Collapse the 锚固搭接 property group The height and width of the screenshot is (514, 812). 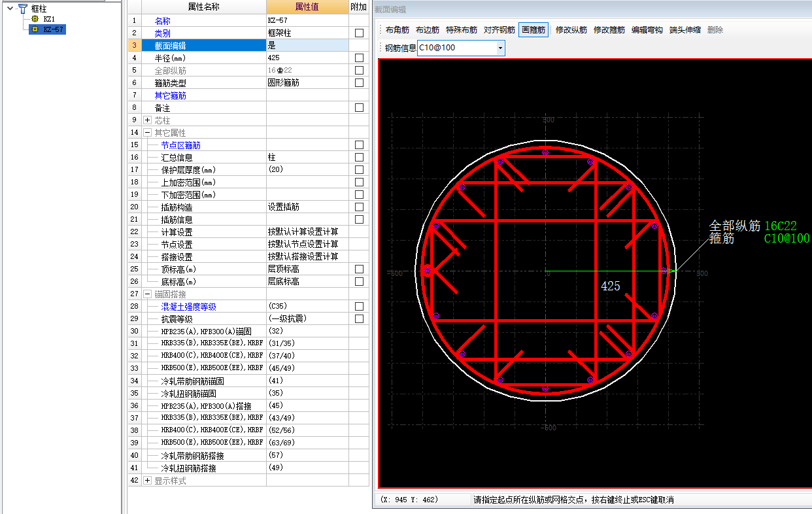147,294
